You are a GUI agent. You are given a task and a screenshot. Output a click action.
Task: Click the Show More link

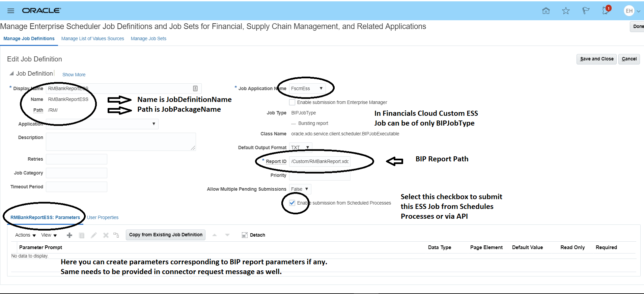click(x=74, y=75)
